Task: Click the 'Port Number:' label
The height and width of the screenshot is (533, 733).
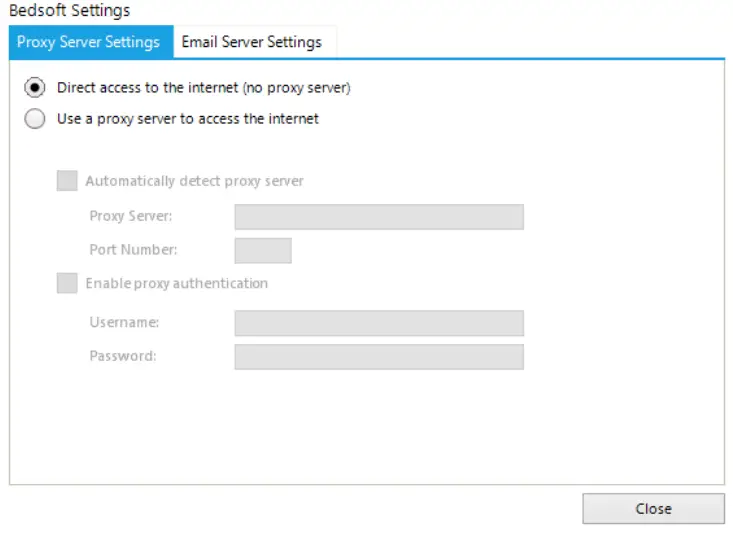Action: (x=133, y=250)
